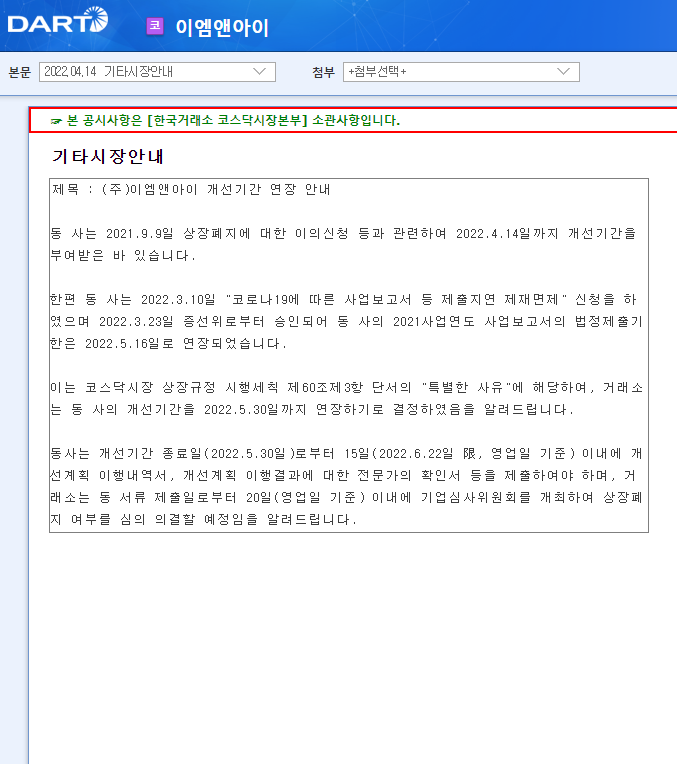Click the 본문 label
Screen dimensions: 677x764
tap(19, 72)
